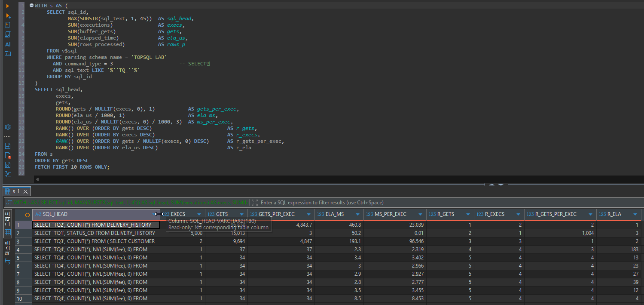Screen dimensions: 644x305
Task: Open the R_GETS_PER_EXEC column dropdown arrow
Action: click(x=591, y=214)
